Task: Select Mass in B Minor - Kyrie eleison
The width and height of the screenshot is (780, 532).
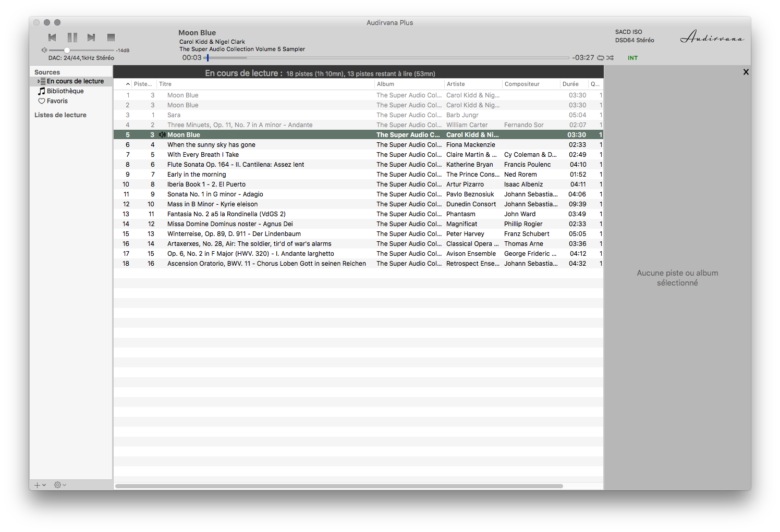Action: (358, 204)
